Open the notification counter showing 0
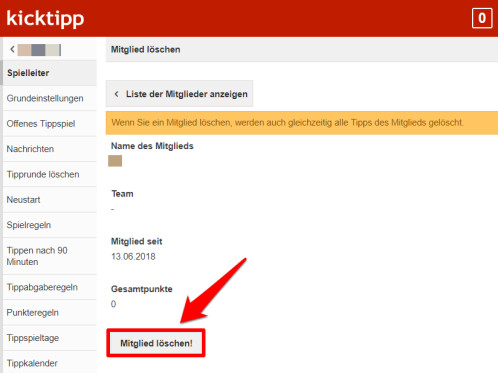This screenshot has width=498, height=373. 482,18
